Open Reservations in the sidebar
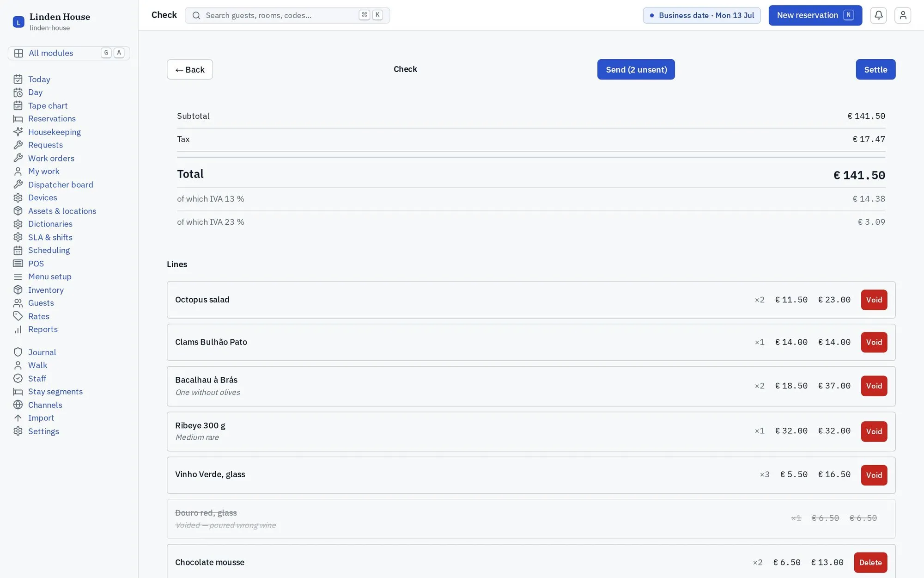The height and width of the screenshot is (578, 924). 52,119
